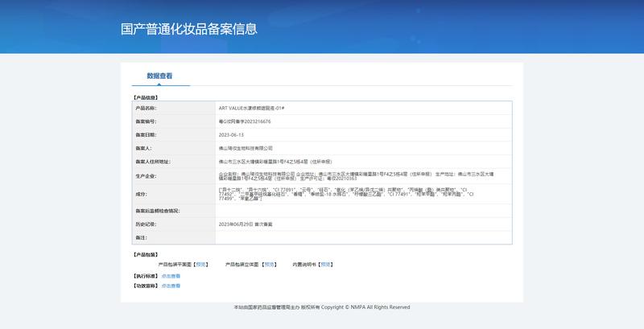Click the 产品包装 section heading
644x329 pixels.
(146, 255)
